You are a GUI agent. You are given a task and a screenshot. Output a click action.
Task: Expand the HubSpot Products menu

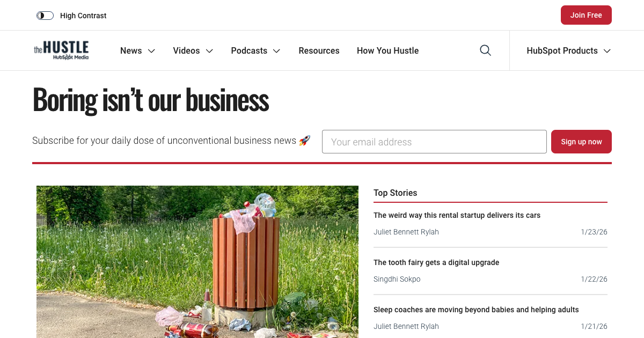[x=569, y=50]
